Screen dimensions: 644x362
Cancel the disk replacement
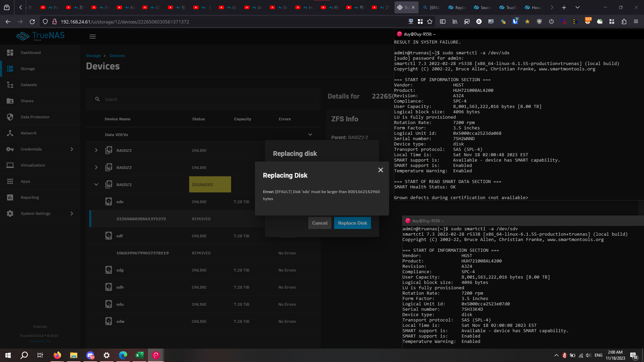320,223
